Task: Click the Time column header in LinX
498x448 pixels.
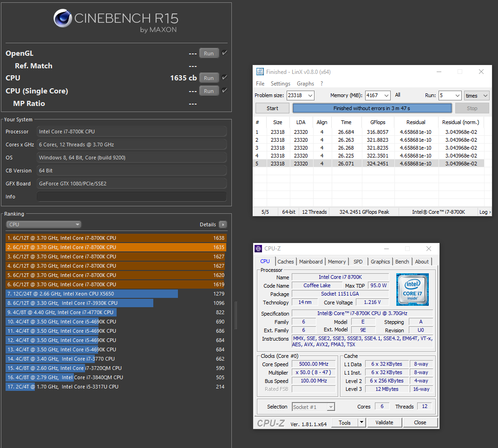Action: [346, 122]
